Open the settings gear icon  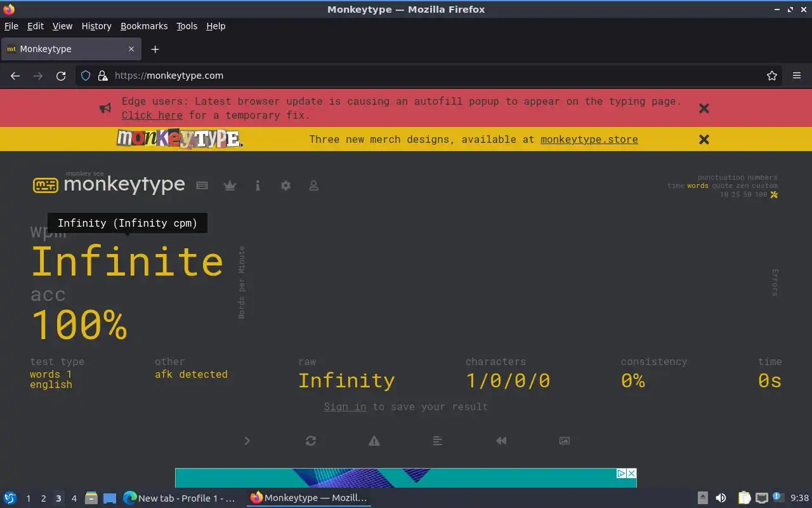[x=285, y=185]
